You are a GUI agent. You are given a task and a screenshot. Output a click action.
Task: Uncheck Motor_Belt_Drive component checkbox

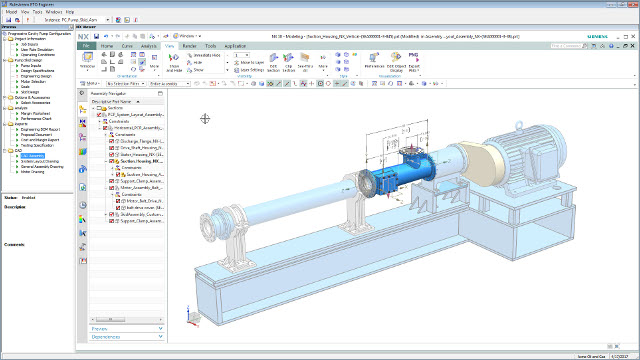click(x=118, y=201)
